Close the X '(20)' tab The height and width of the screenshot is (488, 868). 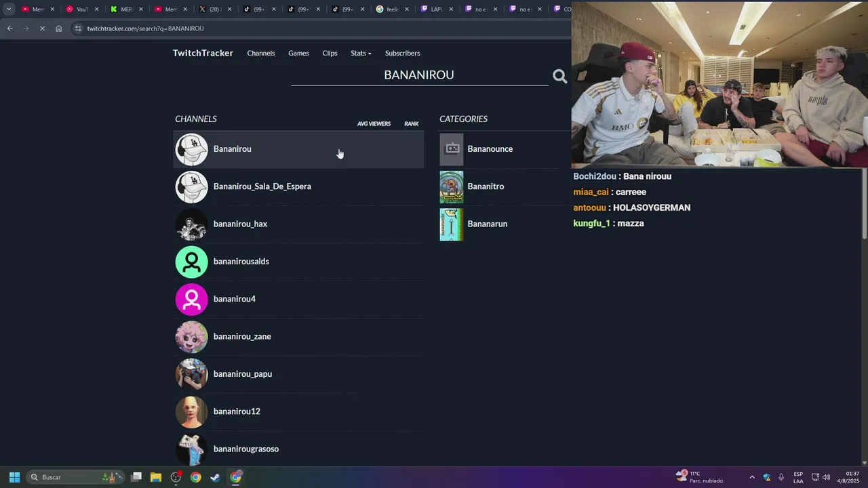pos(229,9)
